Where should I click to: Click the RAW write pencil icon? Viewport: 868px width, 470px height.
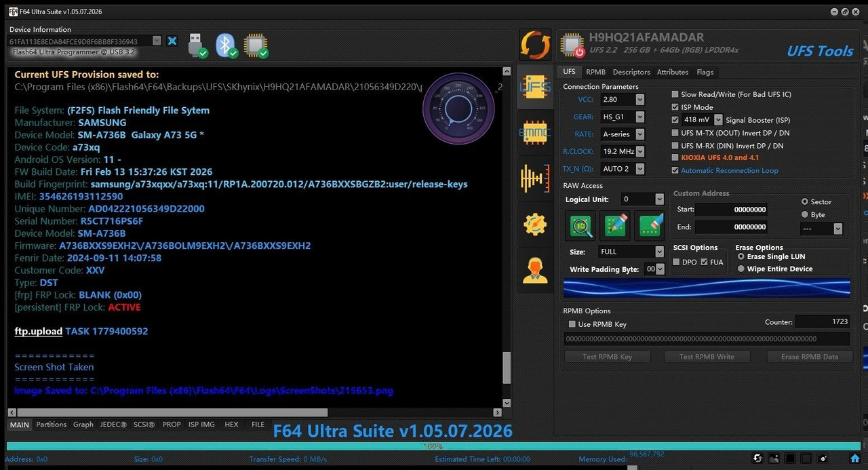[615, 226]
